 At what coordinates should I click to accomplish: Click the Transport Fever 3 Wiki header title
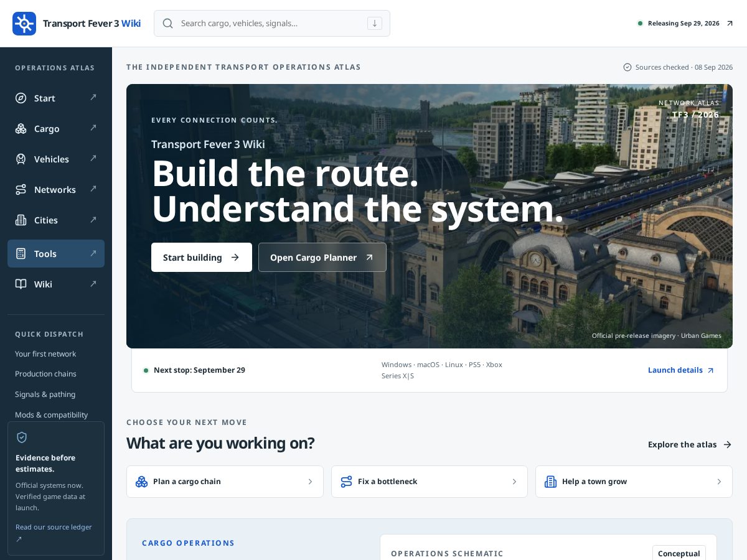click(92, 24)
